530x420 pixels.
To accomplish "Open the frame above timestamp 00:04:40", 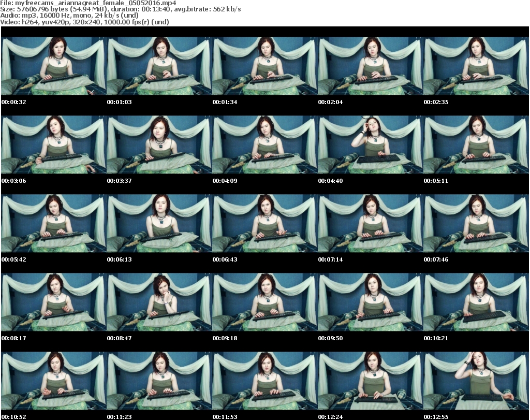I will click(x=371, y=144).
